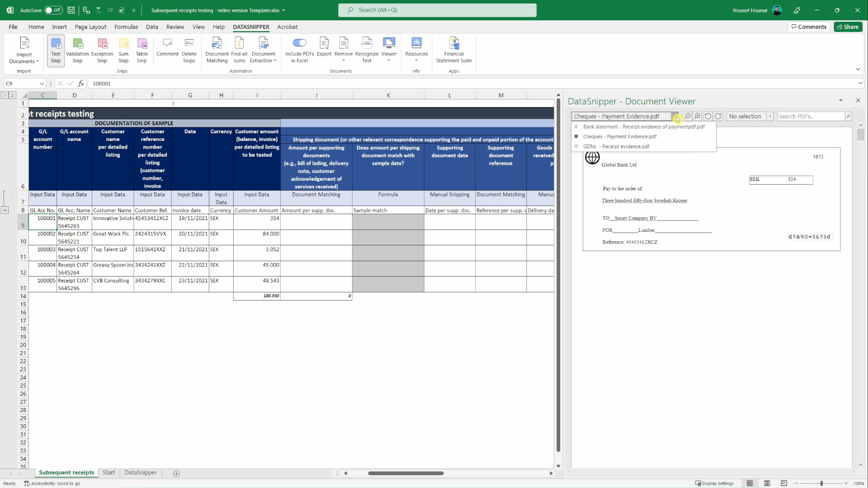Select the Text Snip tool
This screenshot has width=868, height=488.
(55, 50)
